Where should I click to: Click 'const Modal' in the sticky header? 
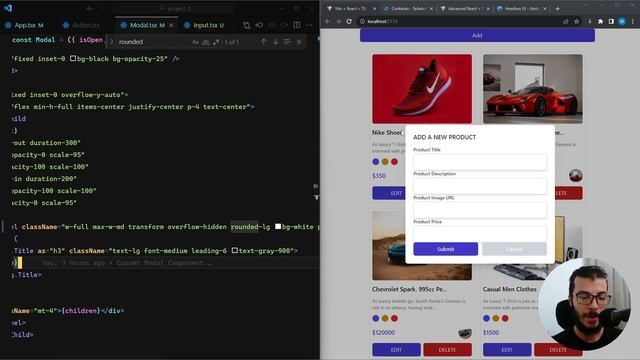(33, 40)
